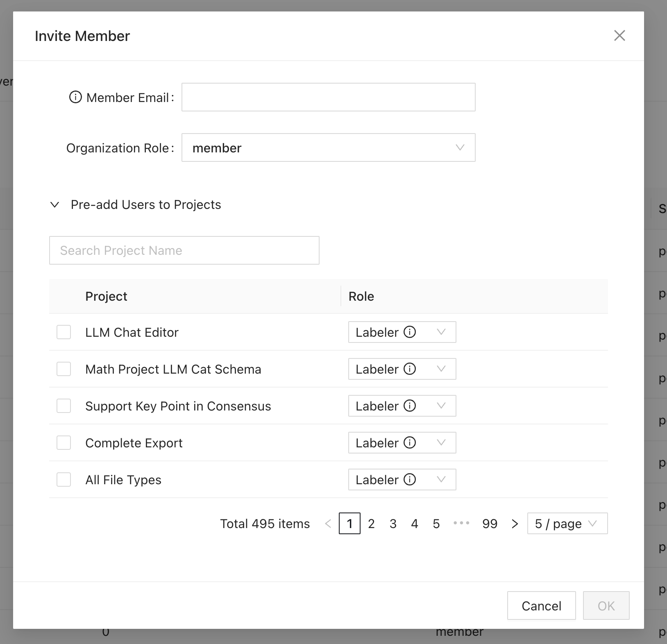Check the LLM Chat Editor project checkbox
Screen dimensions: 667x644
click(64, 332)
